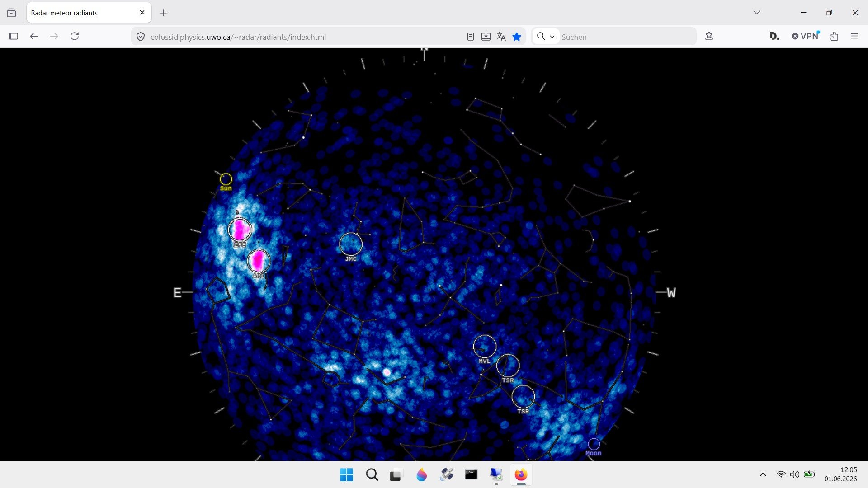Click the JMC radiant circle
The image size is (868, 488).
tap(351, 244)
